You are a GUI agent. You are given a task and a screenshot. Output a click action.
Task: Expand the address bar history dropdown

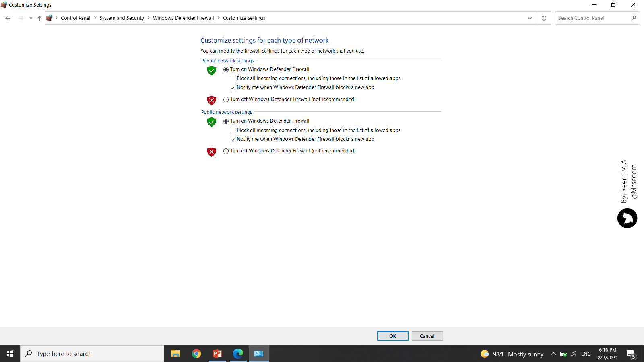coord(530,18)
